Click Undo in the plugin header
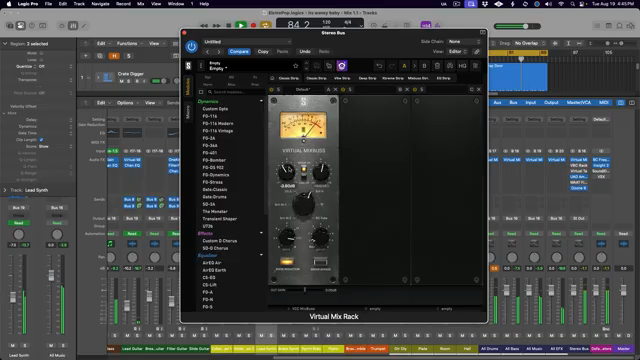 pos(305,51)
